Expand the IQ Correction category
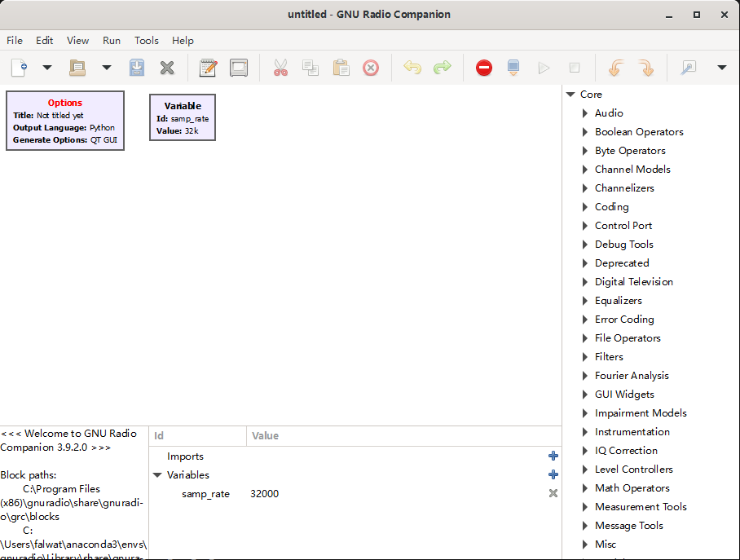This screenshot has width=740, height=560. (x=584, y=451)
